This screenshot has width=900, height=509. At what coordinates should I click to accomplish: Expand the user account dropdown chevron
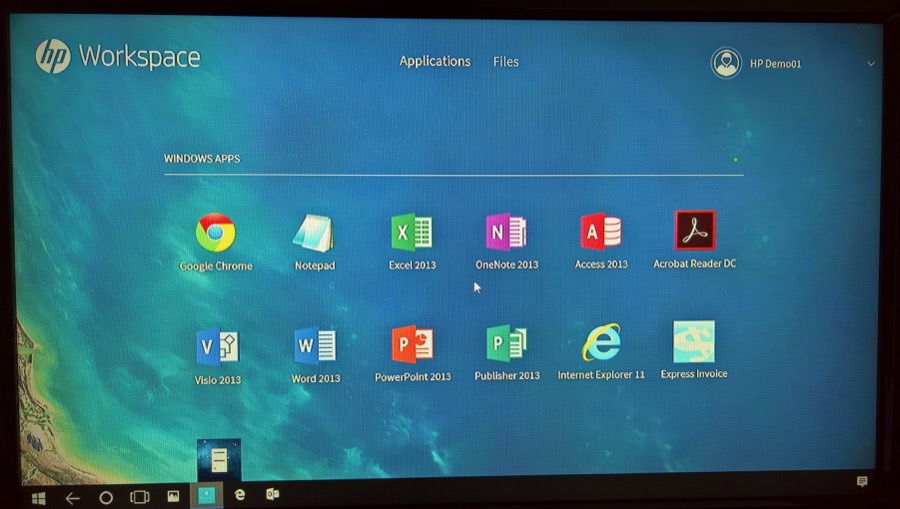point(871,64)
